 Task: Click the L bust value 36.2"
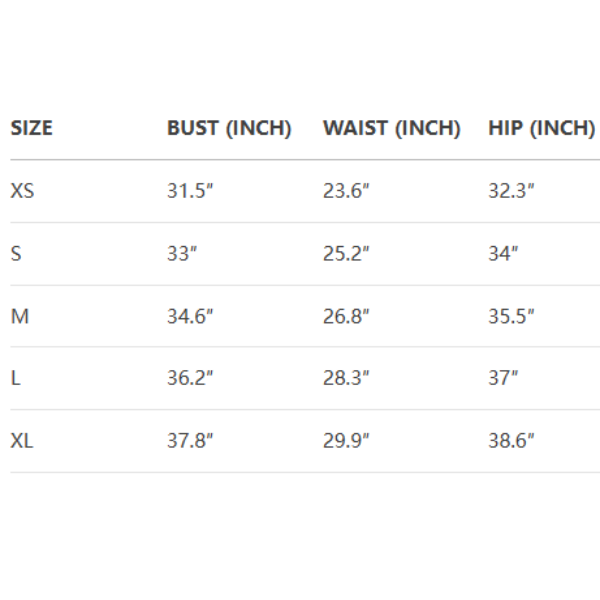click(x=190, y=378)
